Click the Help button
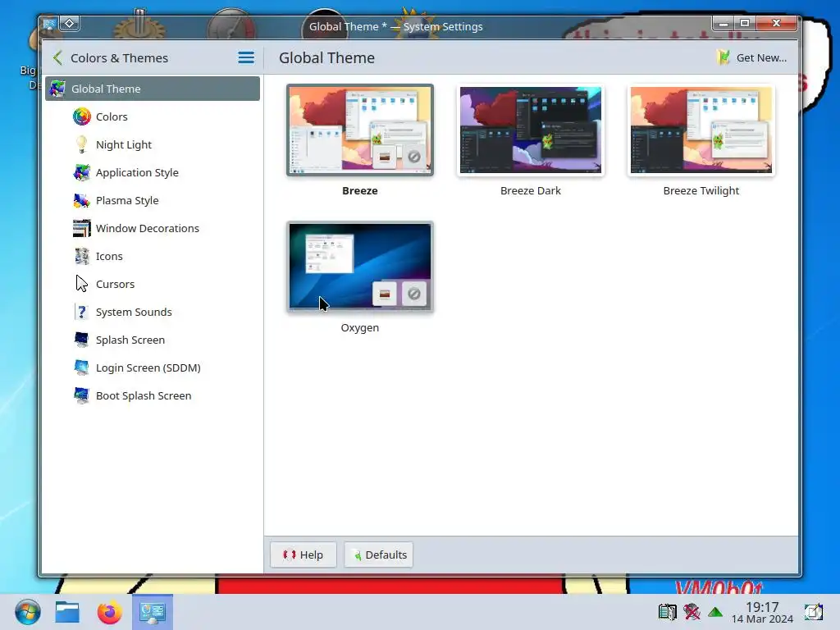840x630 pixels. pos(304,555)
